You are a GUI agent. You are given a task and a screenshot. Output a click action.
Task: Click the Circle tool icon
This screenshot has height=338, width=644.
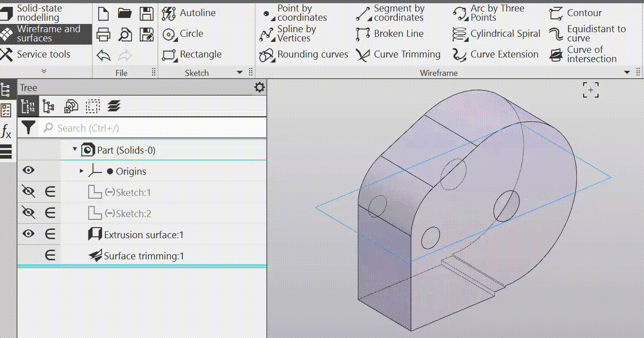(x=169, y=34)
